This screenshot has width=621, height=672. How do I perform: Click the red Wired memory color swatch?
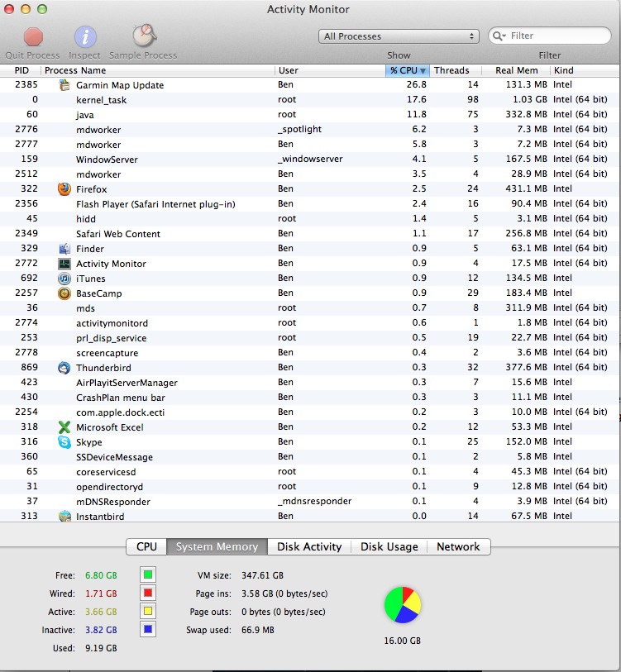click(148, 593)
